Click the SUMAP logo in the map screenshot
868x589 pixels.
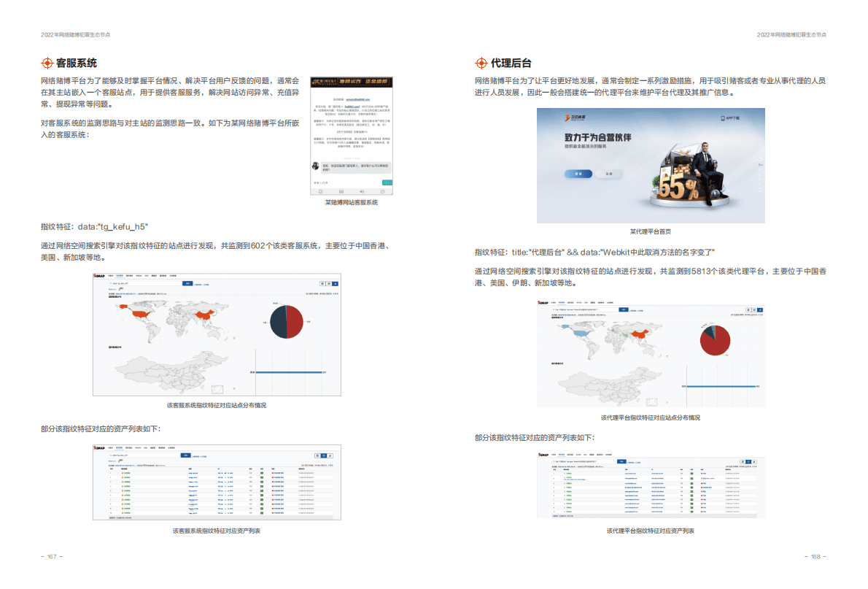pyautogui.click(x=98, y=276)
